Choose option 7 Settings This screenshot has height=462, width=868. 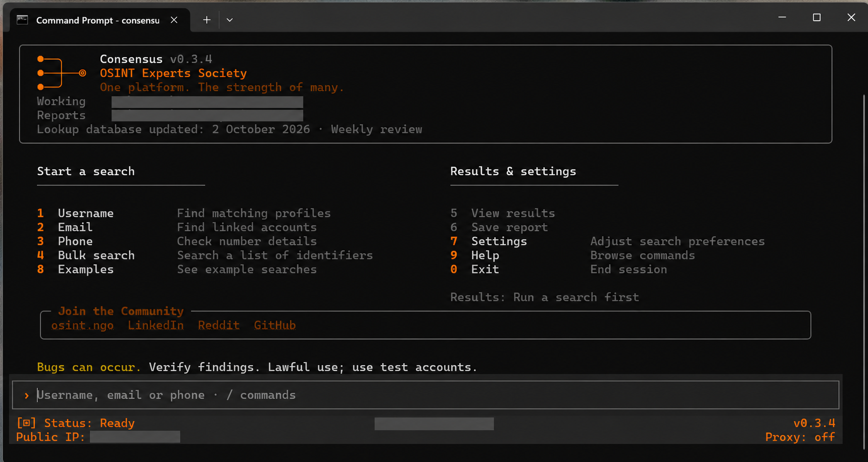click(x=489, y=241)
